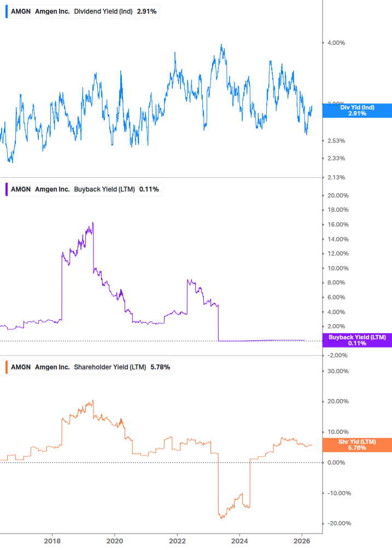The image size is (392, 550).
Task: Select the blue Dividend Yield color bar
Action: [x=7, y=11]
